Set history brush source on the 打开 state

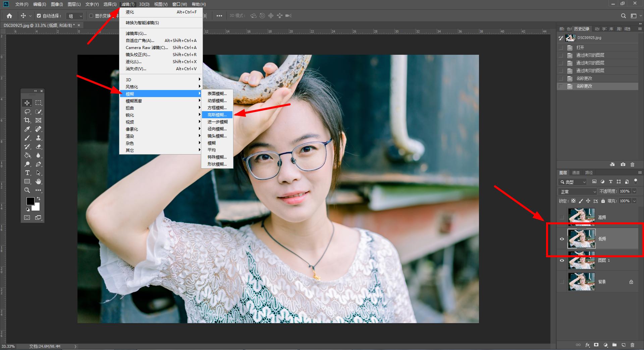coord(561,48)
